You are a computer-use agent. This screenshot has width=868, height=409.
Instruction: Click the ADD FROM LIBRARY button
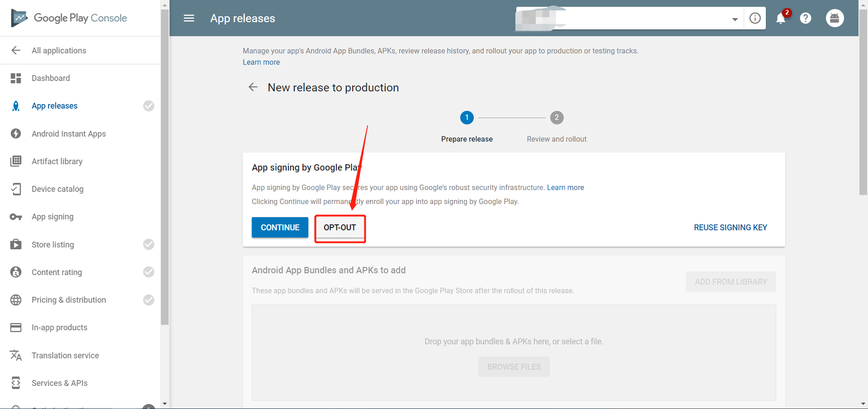(x=731, y=281)
